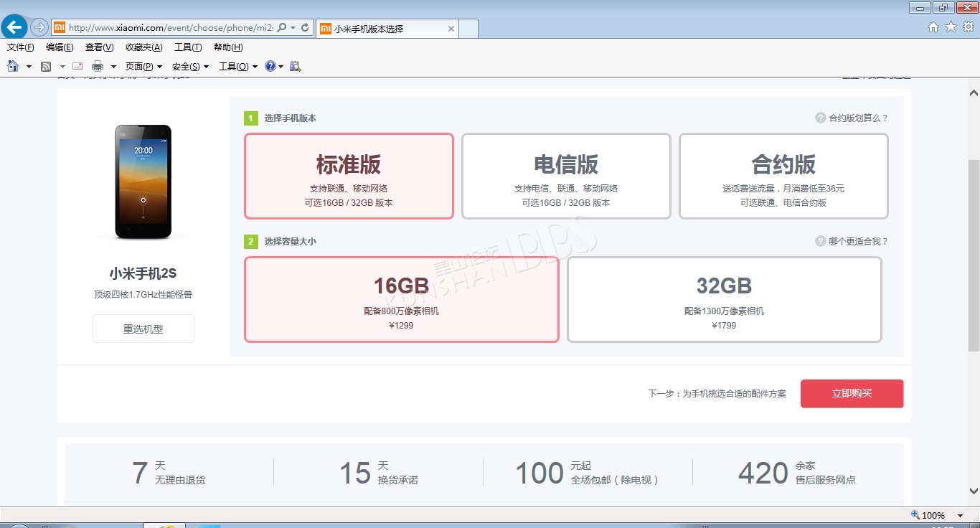The width and height of the screenshot is (980, 528).
Task: Select the 标准版 phone version
Action: pyautogui.click(x=349, y=176)
